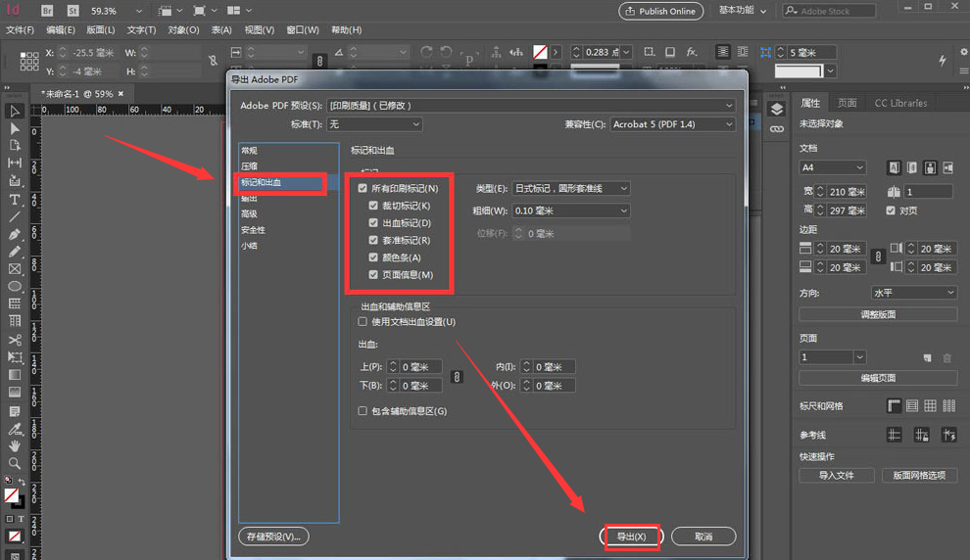Viewport: 970px width, 560px height.
Task: Open 基本功能 workspace dropdown
Action: tap(743, 11)
